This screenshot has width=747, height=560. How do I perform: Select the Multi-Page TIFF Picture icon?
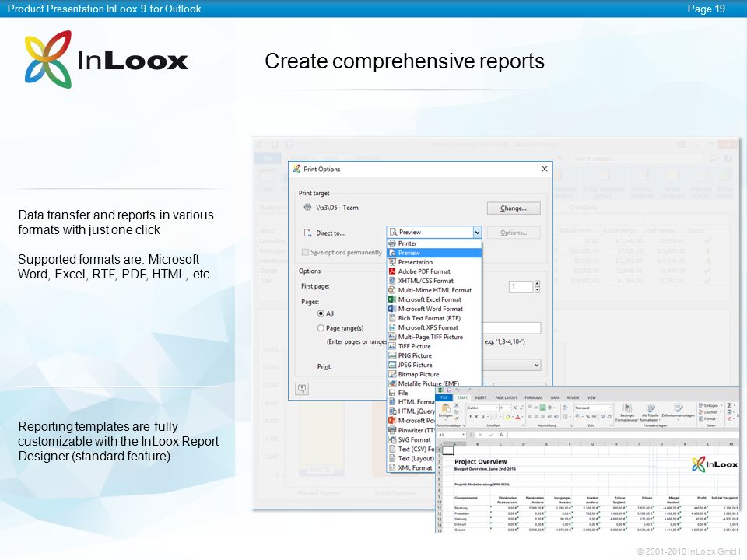pos(392,337)
